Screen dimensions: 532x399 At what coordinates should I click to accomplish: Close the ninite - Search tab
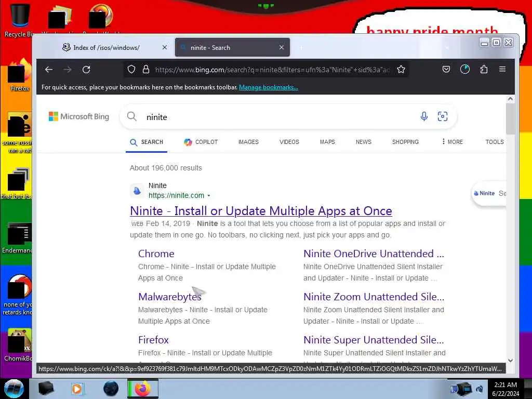281,47
